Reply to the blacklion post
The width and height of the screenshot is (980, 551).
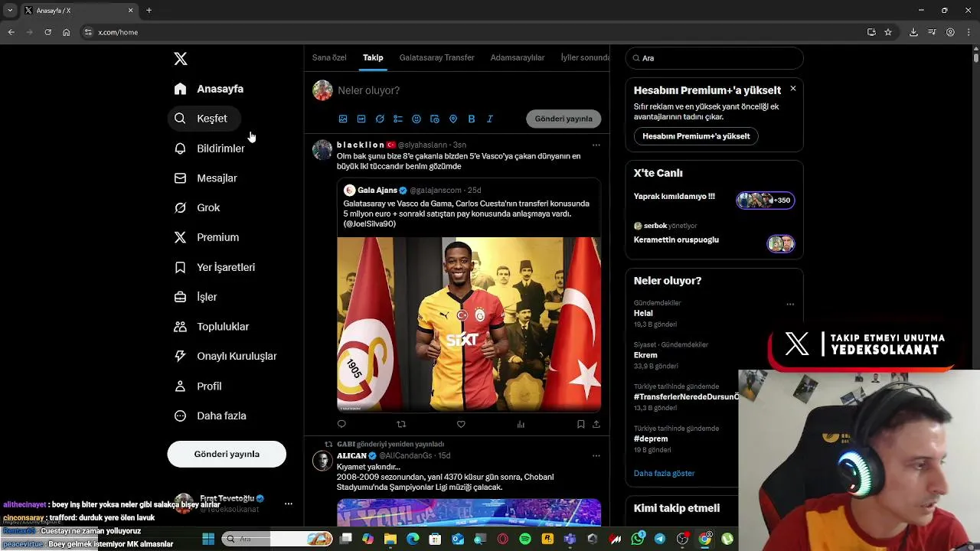point(341,424)
